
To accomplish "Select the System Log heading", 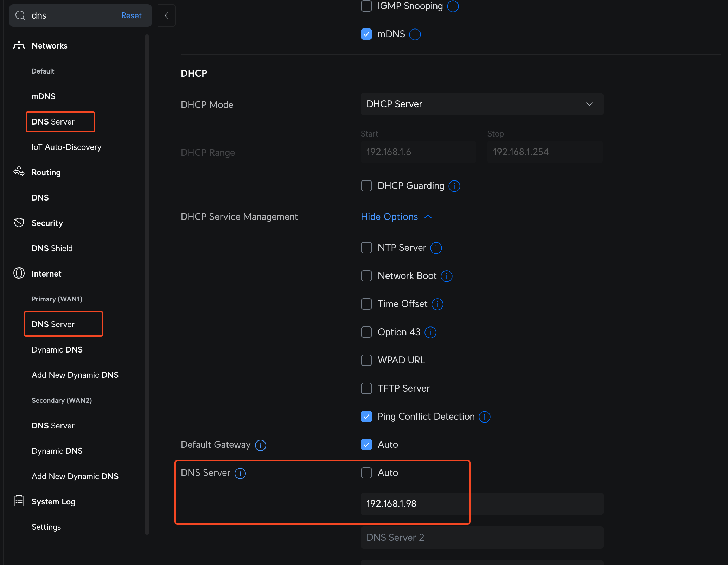I will pyautogui.click(x=53, y=502).
